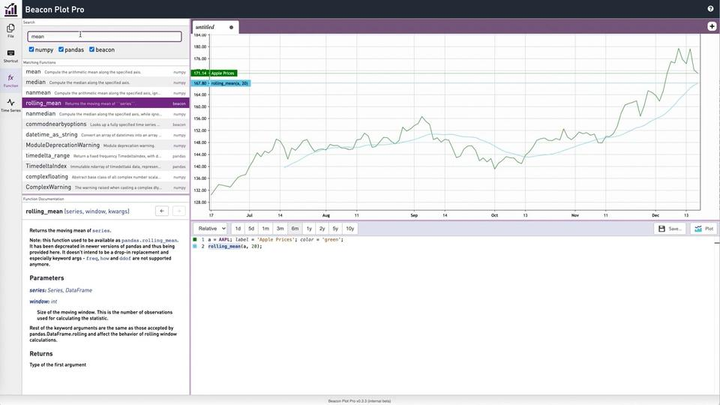The width and height of the screenshot is (720, 405).
Task: Click the back arrow in function documentation
Action: [162, 211]
